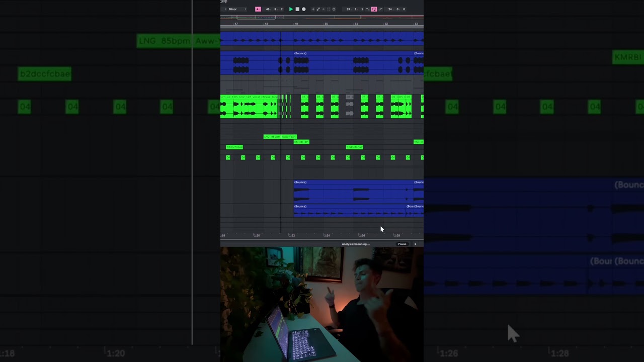Viewport: 644px width, 362px height.
Task: Click the arrangement overview strip
Action: click(322, 17)
